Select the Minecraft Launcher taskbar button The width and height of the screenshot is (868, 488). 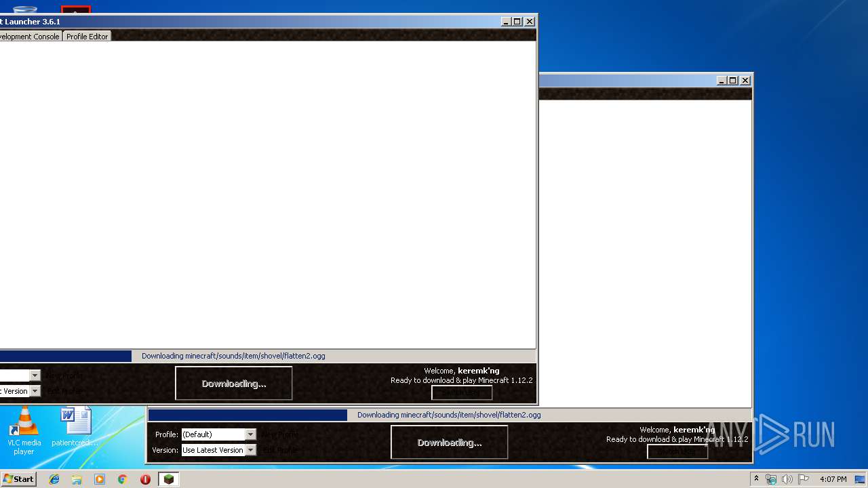[x=168, y=479]
